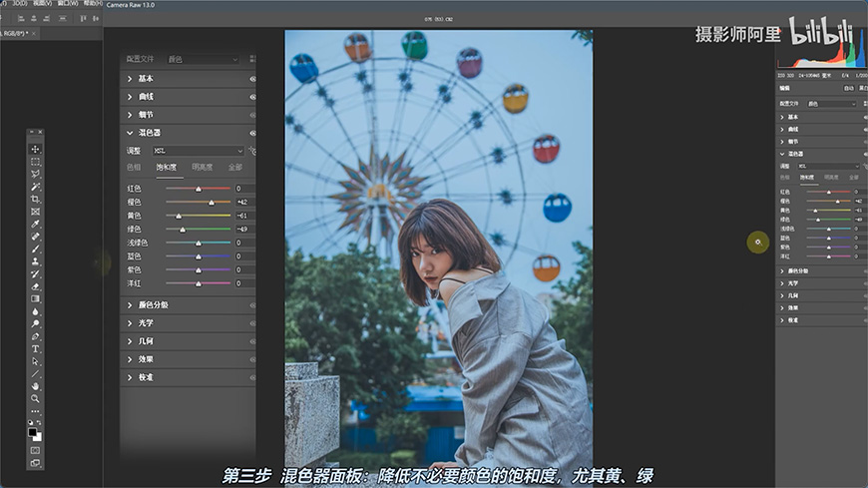Select the Line shape tool

click(36, 374)
